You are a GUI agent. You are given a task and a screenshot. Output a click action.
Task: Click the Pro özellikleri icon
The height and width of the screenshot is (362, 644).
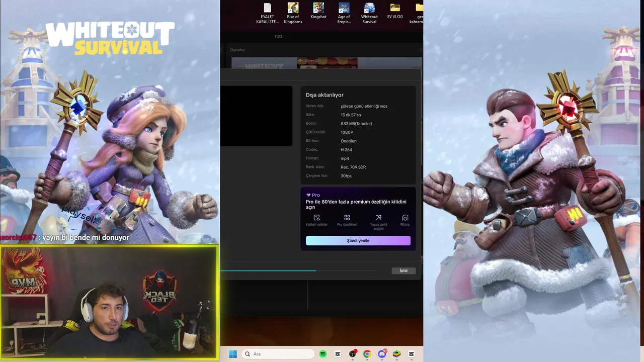click(x=347, y=218)
